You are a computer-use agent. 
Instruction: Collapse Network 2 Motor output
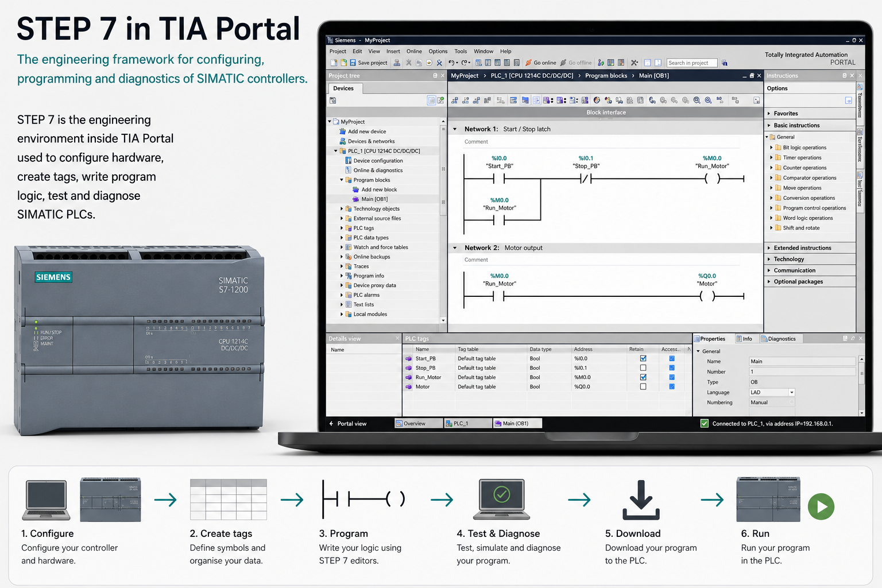[455, 248]
